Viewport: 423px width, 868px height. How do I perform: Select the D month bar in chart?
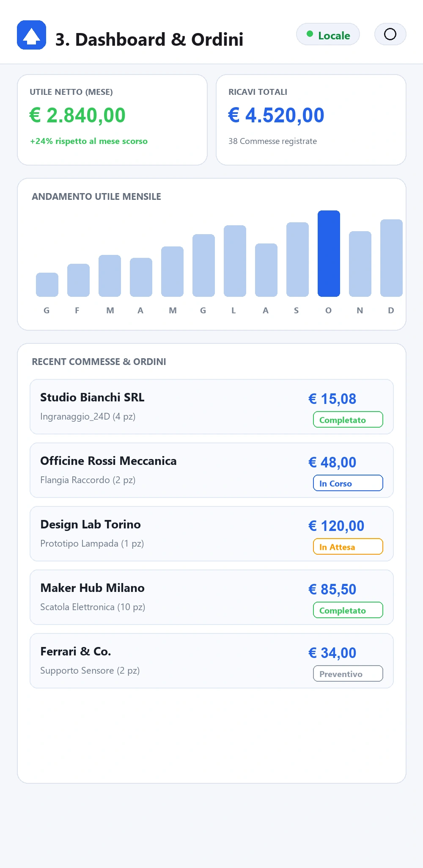[391, 258]
